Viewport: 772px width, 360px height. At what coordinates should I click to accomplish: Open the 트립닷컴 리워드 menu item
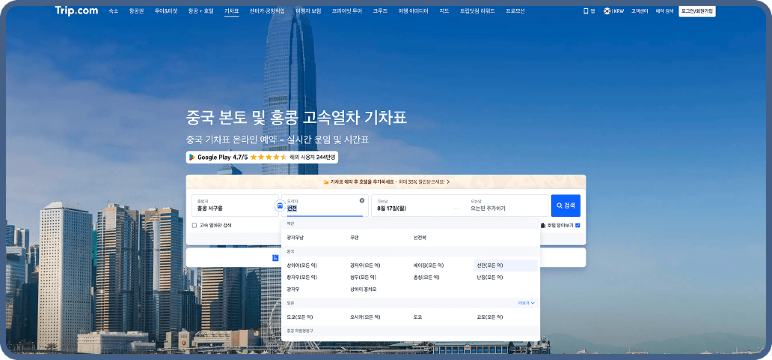tap(477, 11)
